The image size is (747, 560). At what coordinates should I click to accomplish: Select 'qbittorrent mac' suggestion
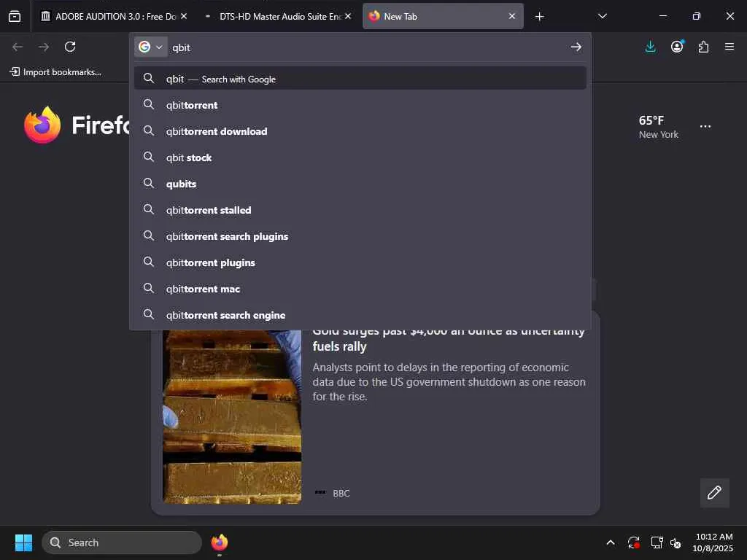[360, 288]
